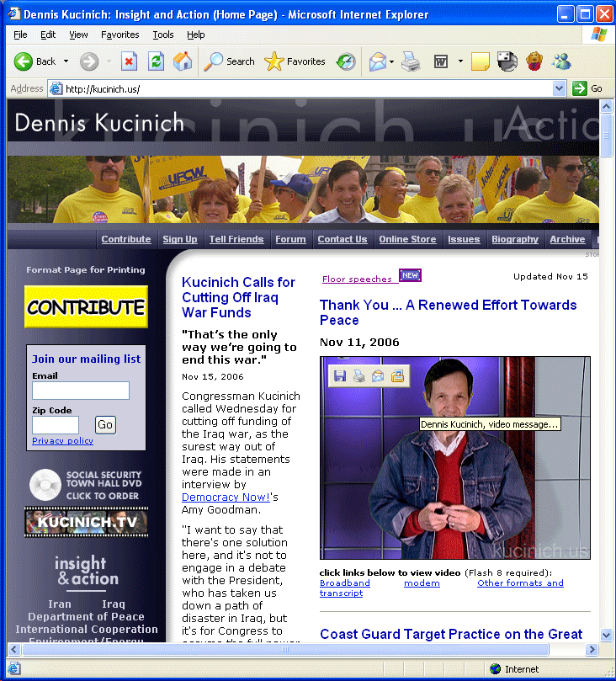This screenshot has width=616, height=681.
Task: Open the Sign Up nav link
Action: pos(180,239)
